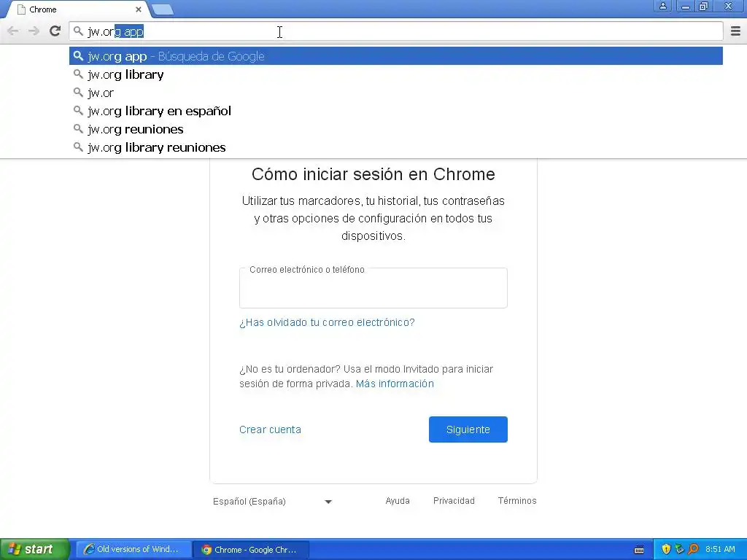Pick 'jw.org reuniones' suggestion
The height and width of the screenshot is (560, 747).
click(x=396, y=129)
